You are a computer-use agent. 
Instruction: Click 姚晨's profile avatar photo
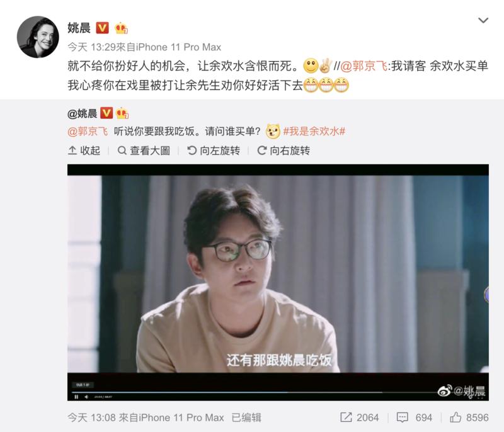click(38, 37)
